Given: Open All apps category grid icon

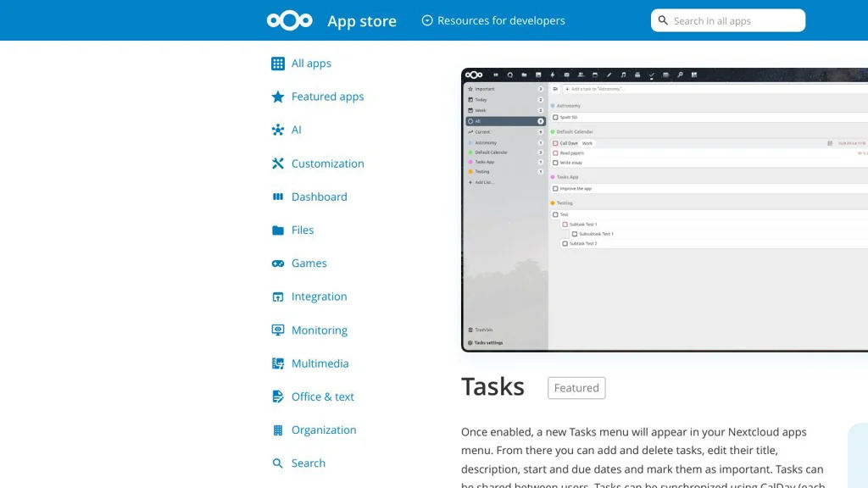Looking at the screenshot, I should [278, 64].
